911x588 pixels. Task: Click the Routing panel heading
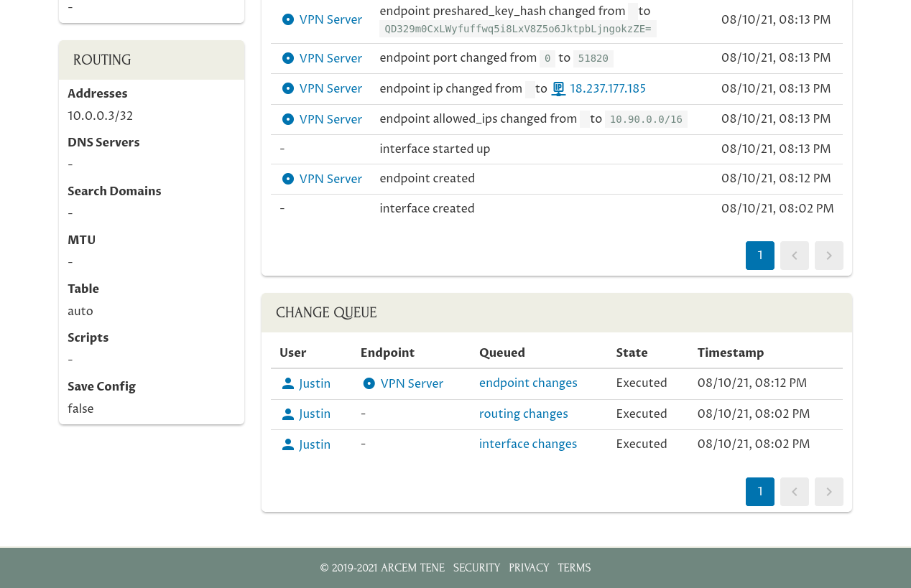(x=102, y=60)
